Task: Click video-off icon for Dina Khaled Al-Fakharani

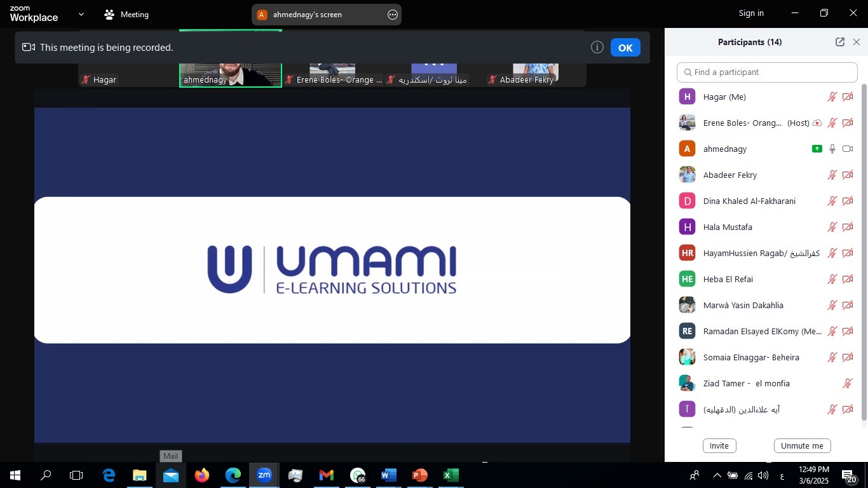Action: [848, 201]
